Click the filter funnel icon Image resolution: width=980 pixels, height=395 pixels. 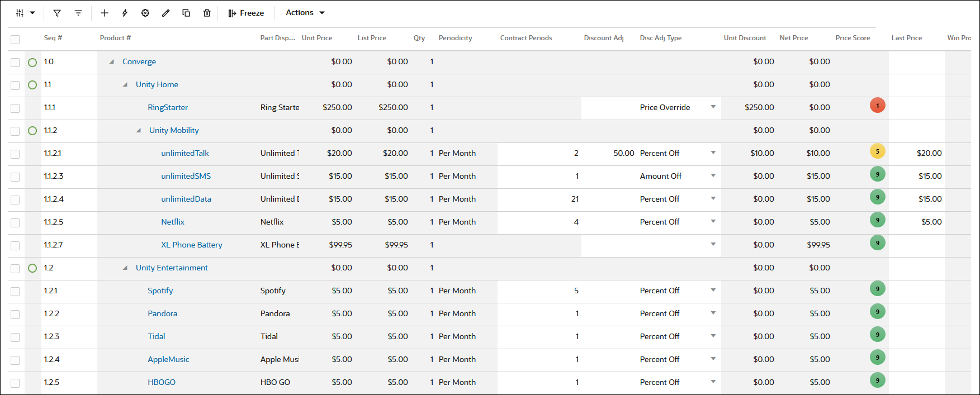point(57,13)
